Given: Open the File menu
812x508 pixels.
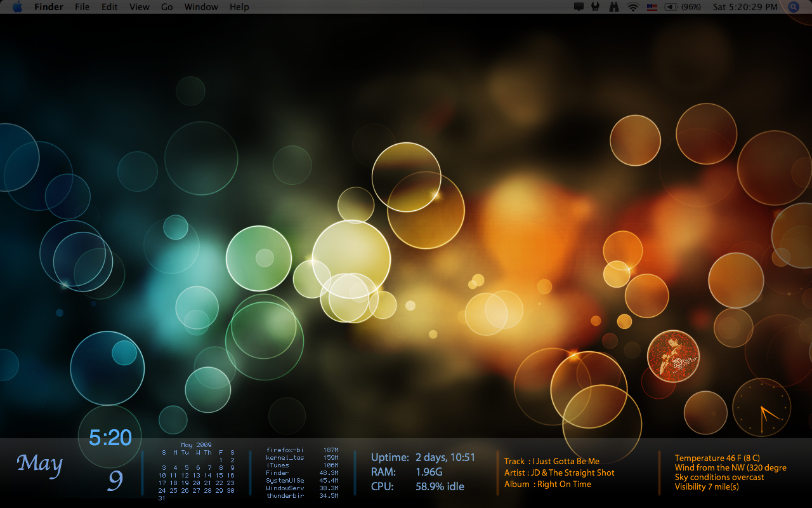Looking at the screenshot, I should (x=82, y=7).
